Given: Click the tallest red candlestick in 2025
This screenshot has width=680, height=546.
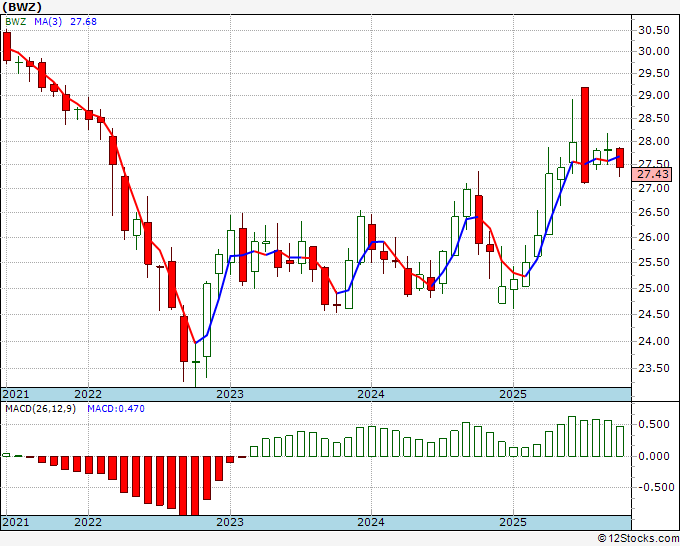Looking at the screenshot, I should [585, 135].
